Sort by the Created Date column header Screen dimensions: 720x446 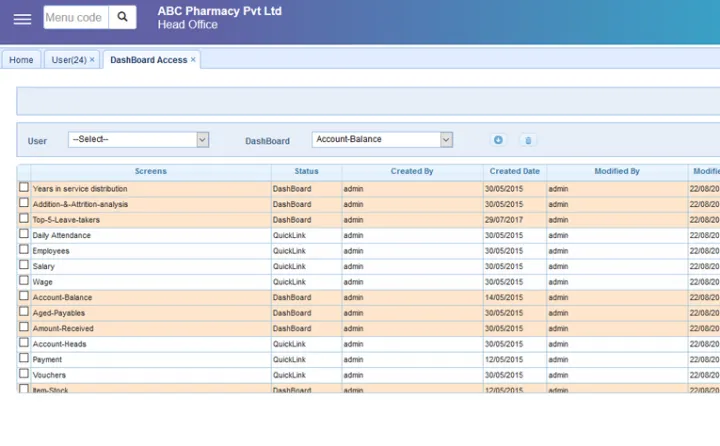point(514,172)
